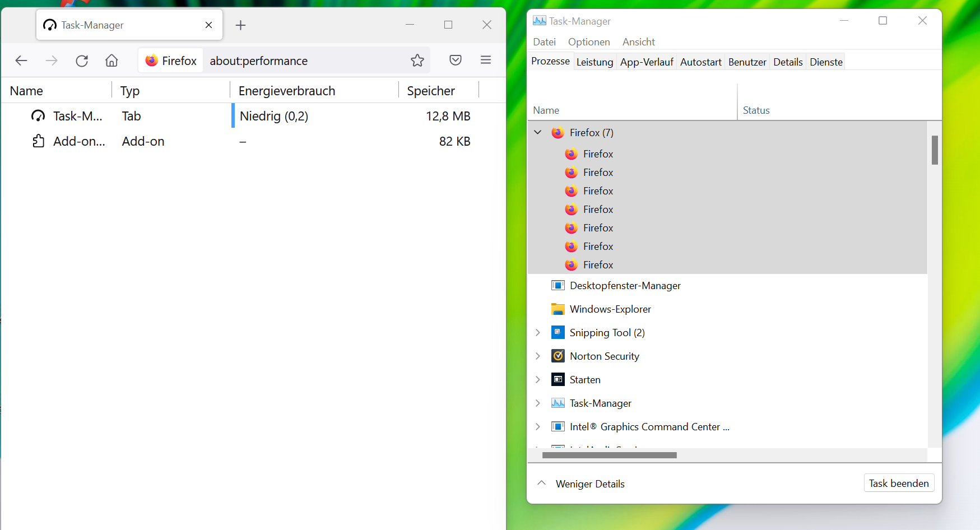Select the Windows-Explorer process row
The image size is (980, 530).
727,309
